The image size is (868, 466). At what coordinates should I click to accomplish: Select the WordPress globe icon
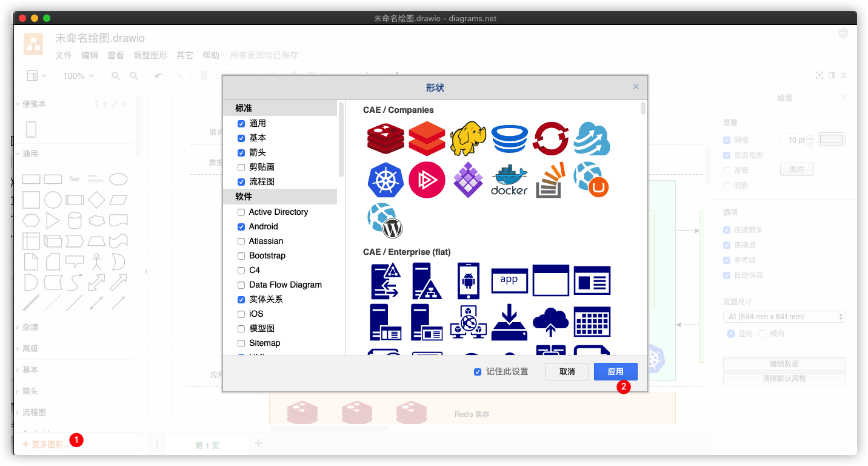(x=386, y=221)
